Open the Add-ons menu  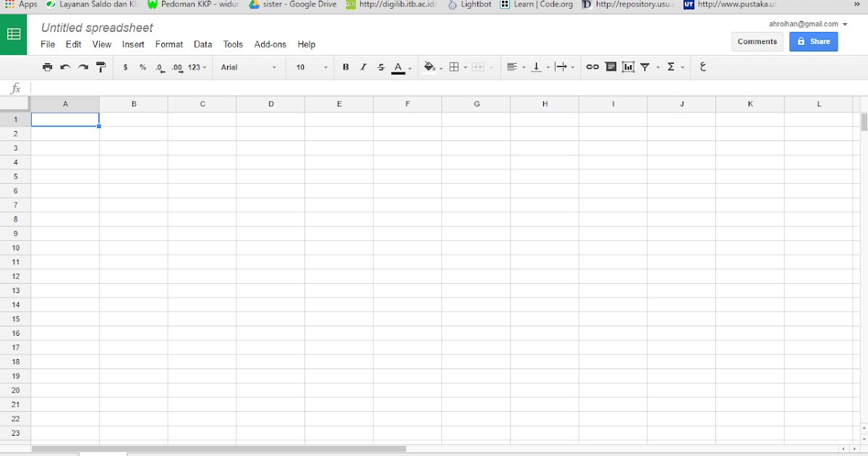click(x=270, y=44)
